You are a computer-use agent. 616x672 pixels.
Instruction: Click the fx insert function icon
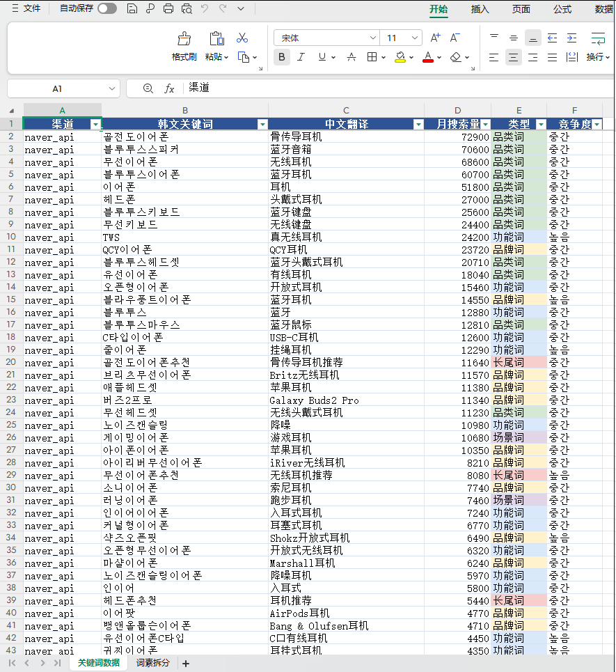tap(169, 88)
